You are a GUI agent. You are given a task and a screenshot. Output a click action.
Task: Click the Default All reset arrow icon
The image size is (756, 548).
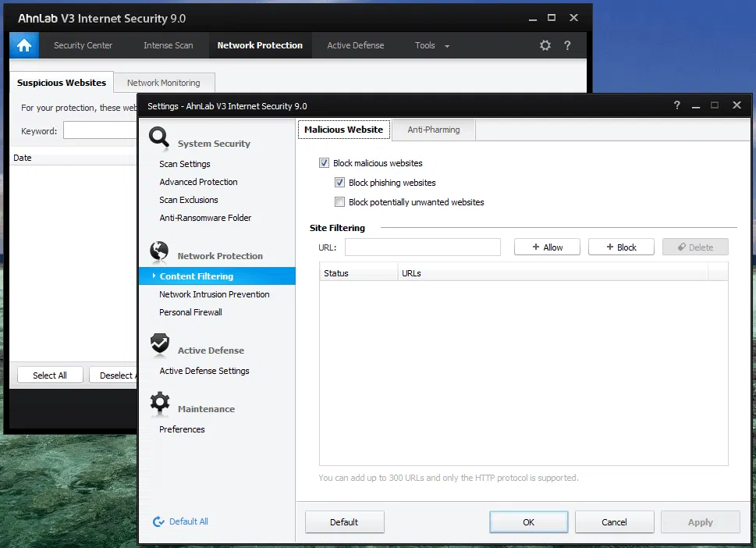(x=158, y=521)
